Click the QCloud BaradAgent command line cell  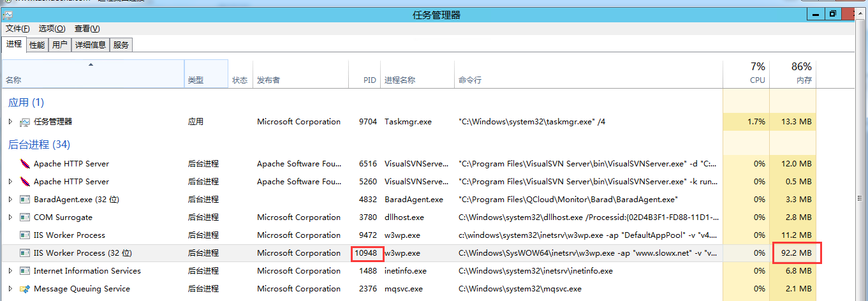(x=568, y=200)
